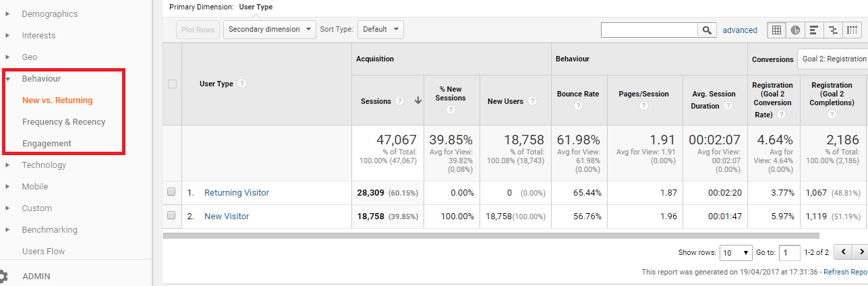
Task: Open help icon next to New Users
Action: pyautogui.click(x=532, y=101)
